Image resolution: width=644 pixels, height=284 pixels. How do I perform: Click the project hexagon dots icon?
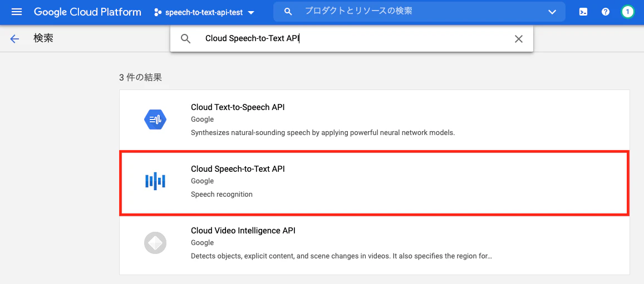point(158,12)
